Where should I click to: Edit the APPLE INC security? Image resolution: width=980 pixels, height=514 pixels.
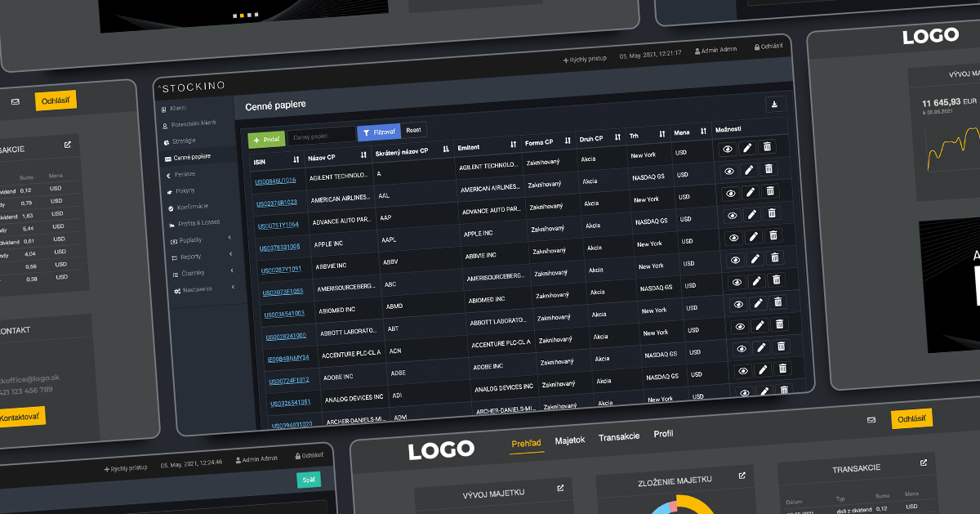752,214
